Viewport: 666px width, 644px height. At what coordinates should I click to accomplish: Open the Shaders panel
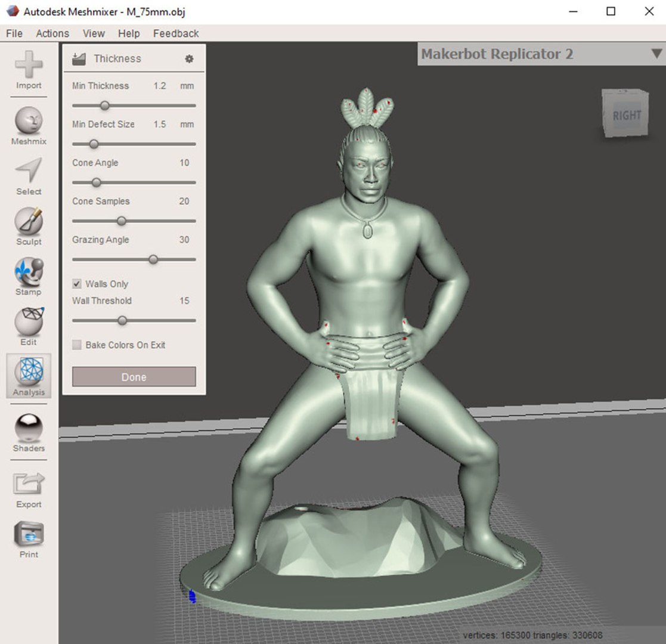click(x=29, y=432)
